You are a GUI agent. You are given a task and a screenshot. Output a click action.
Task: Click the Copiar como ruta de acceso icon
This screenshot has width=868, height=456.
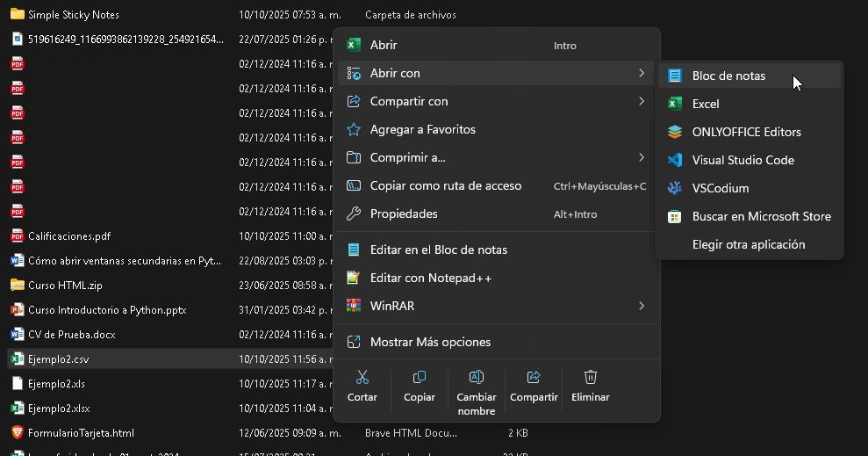tap(354, 185)
